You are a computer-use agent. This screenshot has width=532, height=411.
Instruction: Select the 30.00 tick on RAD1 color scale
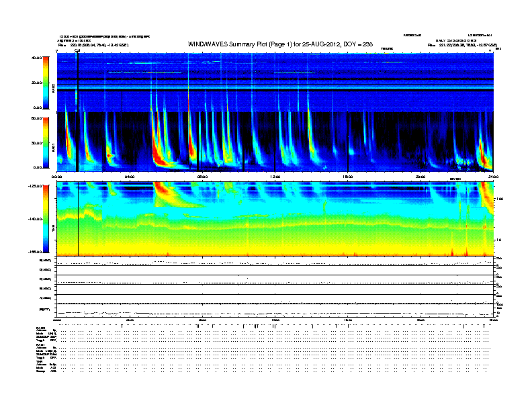[36, 143]
